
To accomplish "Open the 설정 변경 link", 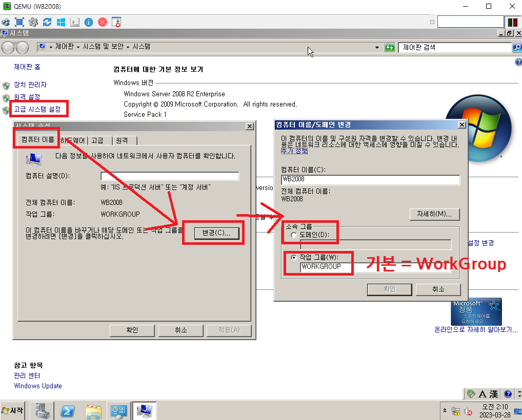I will (480, 243).
